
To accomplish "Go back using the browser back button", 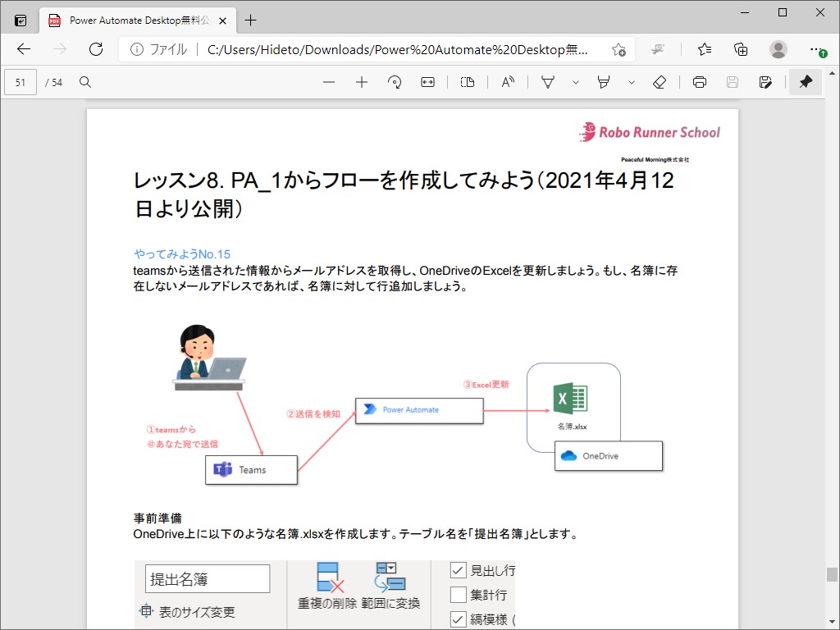I will pyautogui.click(x=24, y=49).
